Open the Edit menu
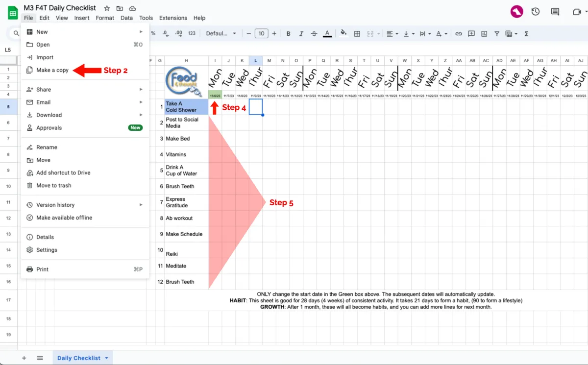Viewport: 588px width, 365px height. click(45, 18)
